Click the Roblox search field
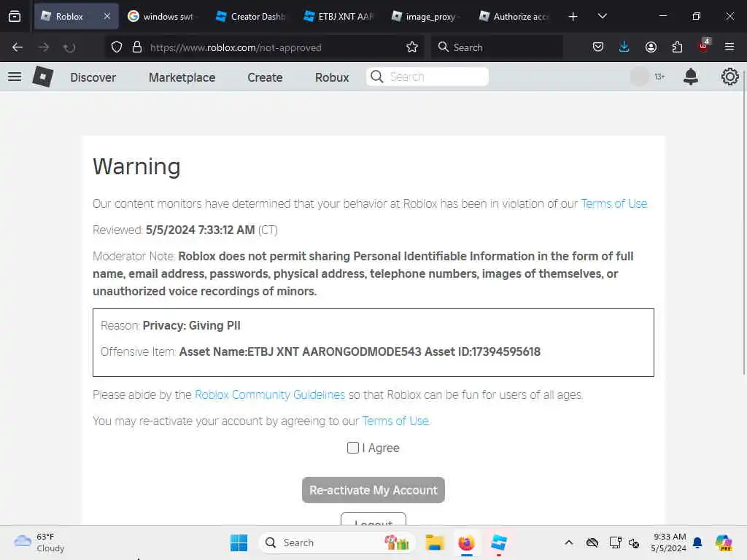 [x=427, y=77]
